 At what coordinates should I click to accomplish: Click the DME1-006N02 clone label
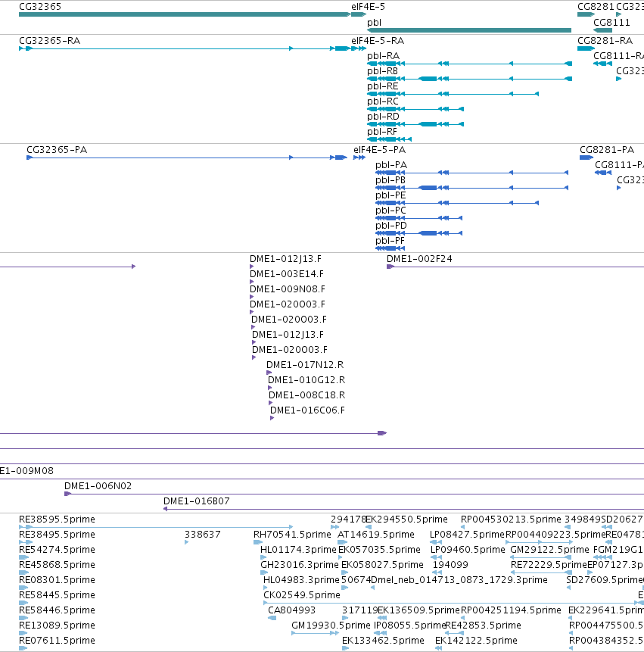(98, 485)
